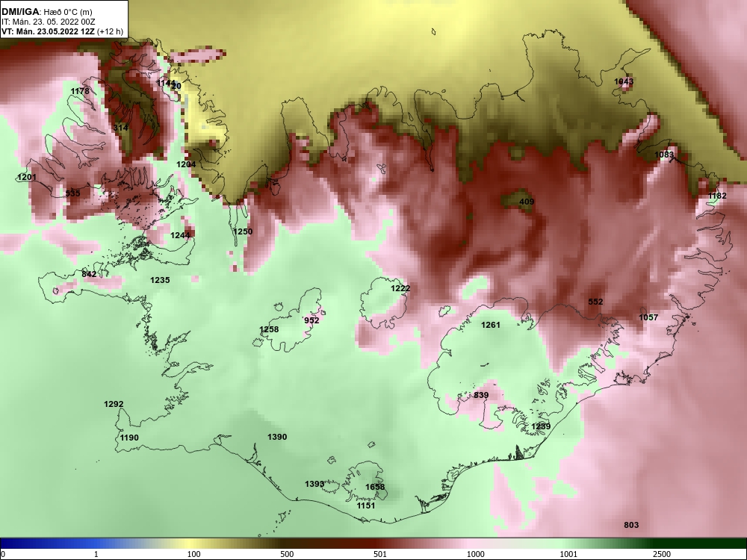Click the 314 height value
Screen dimensions: 747x560
tap(120, 128)
